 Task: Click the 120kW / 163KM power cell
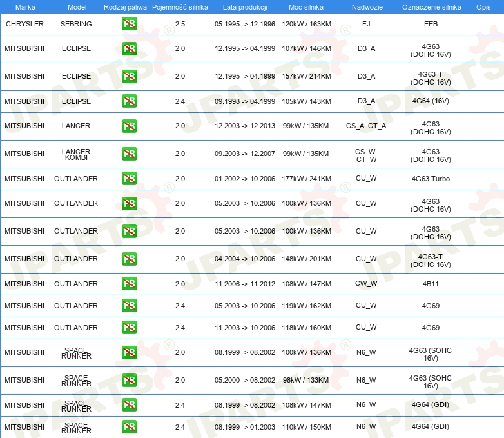(x=306, y=24)
